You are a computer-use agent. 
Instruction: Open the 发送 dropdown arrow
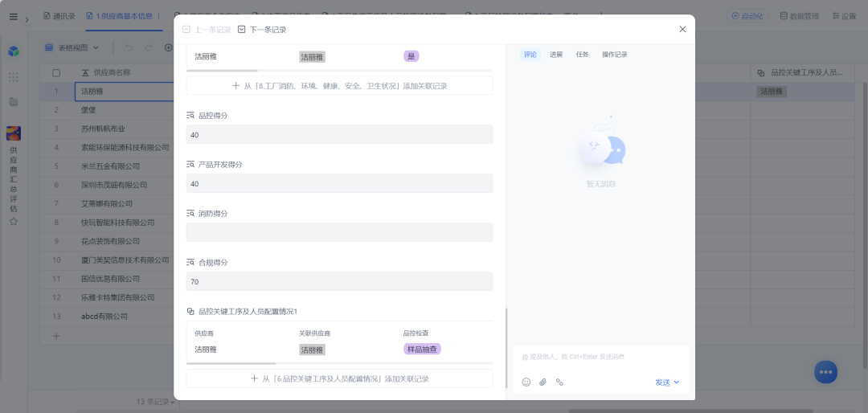[677, 382]
